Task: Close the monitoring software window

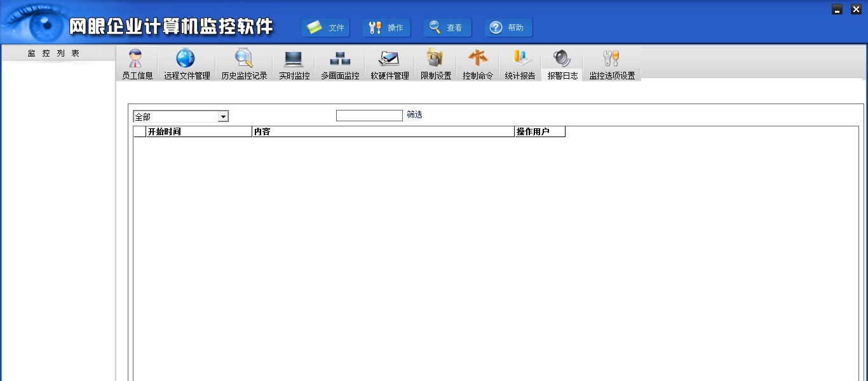Action: (856, 10)
